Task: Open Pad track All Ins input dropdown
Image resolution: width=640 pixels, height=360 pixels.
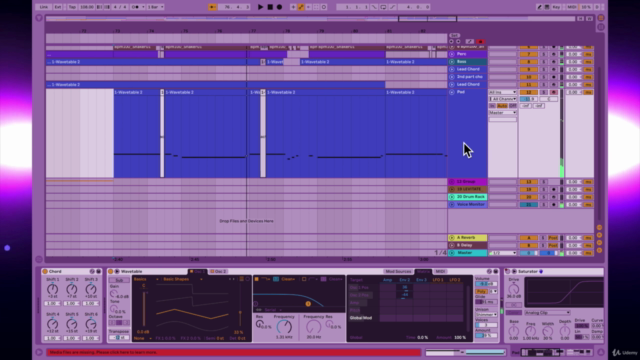Action: point(503,92)
